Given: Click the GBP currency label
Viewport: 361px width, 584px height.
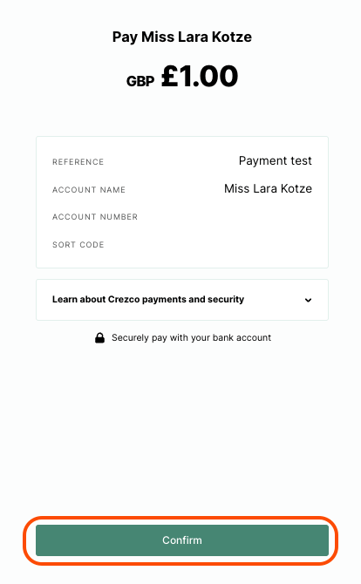Looking at the screenshot, I should click(x=140, y=81).
